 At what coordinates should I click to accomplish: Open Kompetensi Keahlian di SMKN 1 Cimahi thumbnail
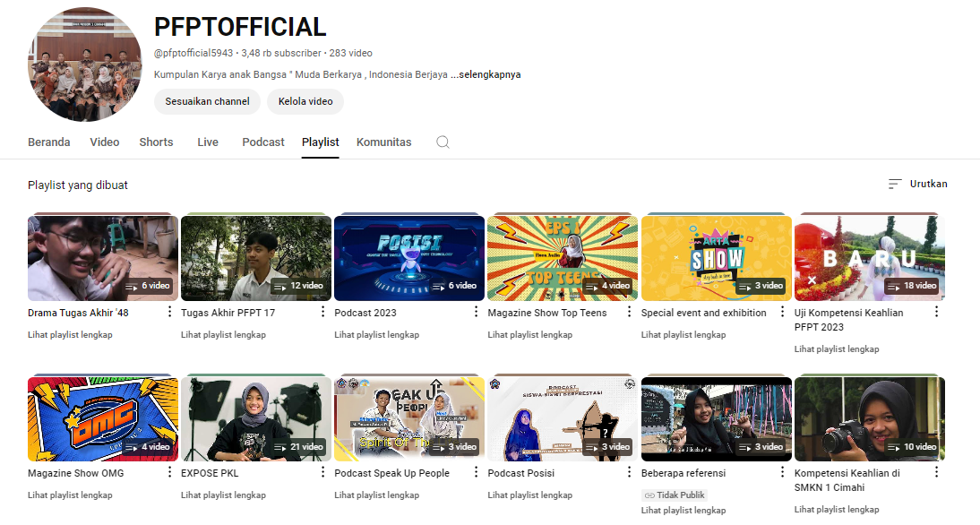(x=870, y=418)
